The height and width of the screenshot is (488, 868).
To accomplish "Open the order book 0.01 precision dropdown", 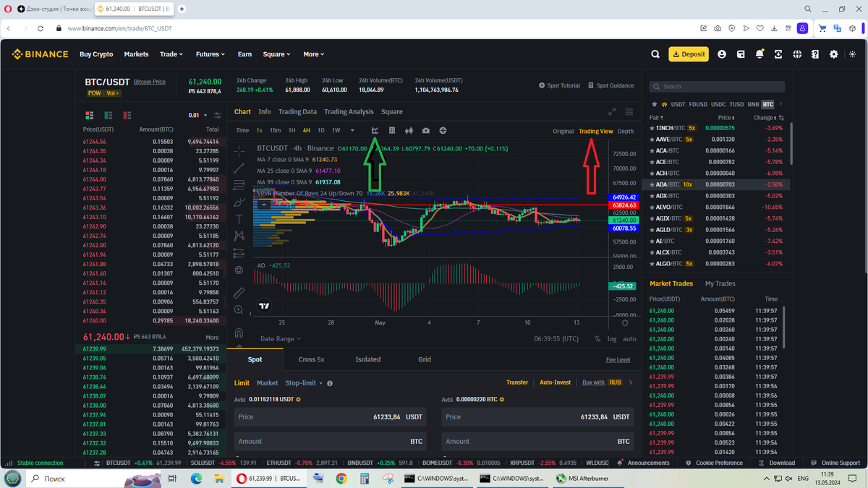I will pos(196,115).
